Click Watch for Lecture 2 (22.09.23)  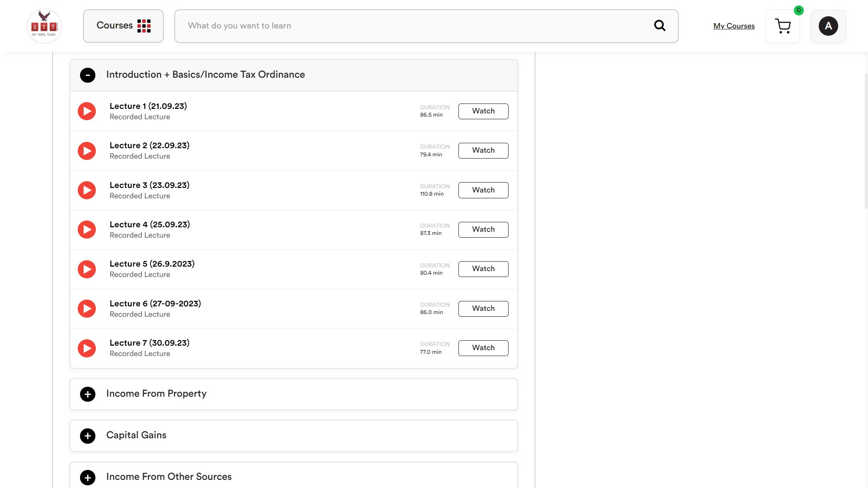pyautogui.click(x=483, y=150)
